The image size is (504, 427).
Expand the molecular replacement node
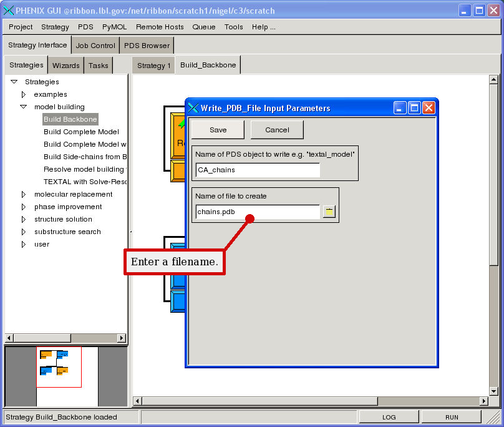pyautogui.click(x=24, y=194)
